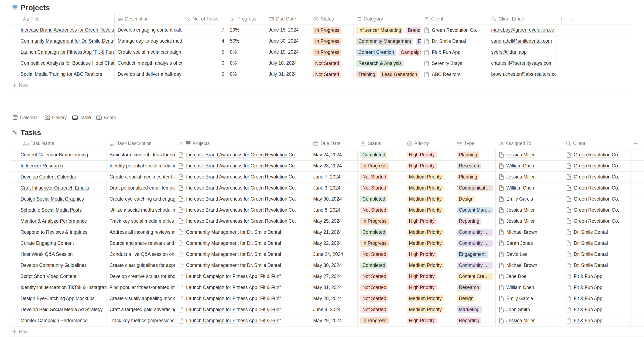Select the Projects tab

tap(201, 143)
